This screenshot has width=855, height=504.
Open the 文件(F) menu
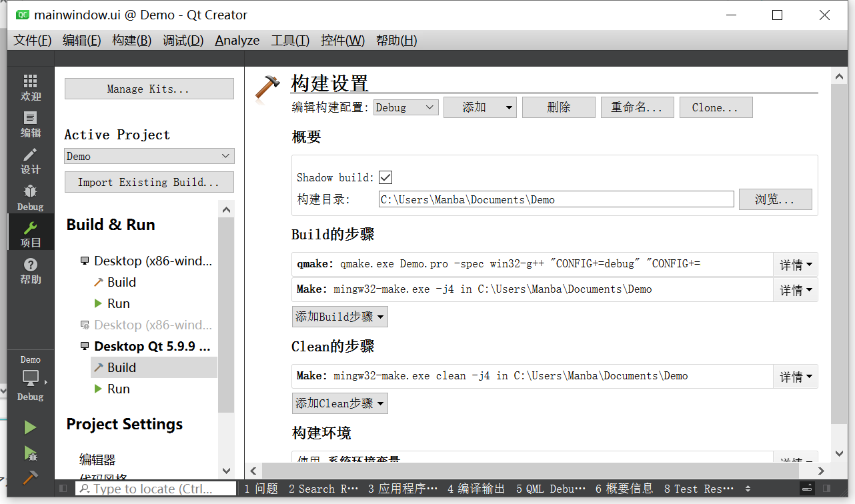point(33,40)
